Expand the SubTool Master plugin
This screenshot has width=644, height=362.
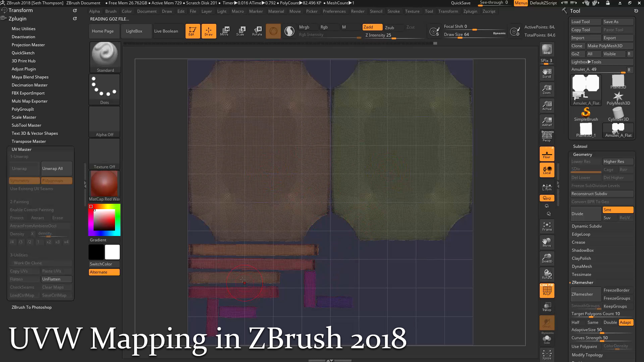[x=26, y=125]
